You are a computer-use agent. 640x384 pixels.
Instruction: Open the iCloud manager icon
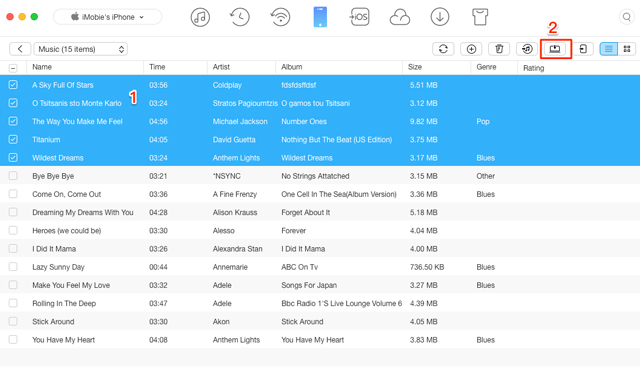point(400,17)
